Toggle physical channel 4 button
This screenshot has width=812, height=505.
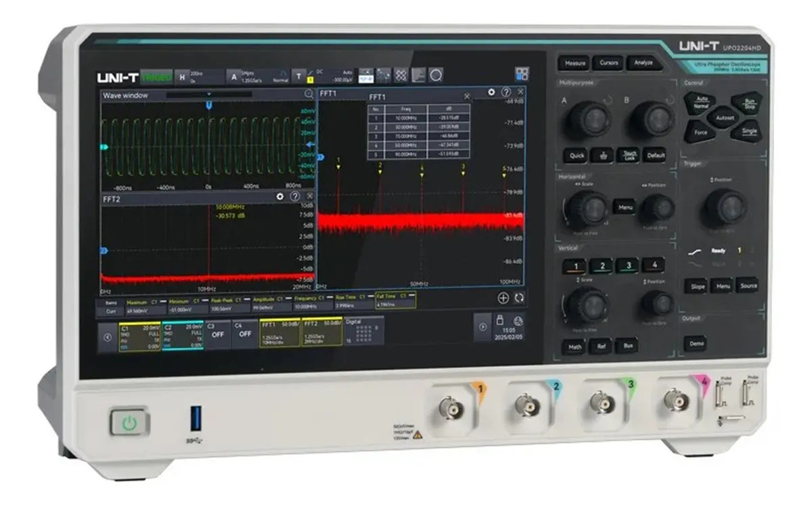coord(654,264)
